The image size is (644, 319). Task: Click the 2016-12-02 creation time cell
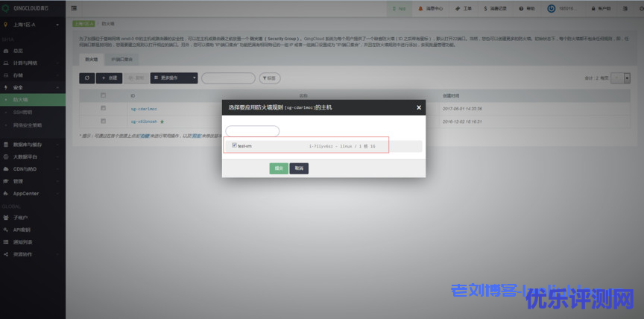click(462, 121)
